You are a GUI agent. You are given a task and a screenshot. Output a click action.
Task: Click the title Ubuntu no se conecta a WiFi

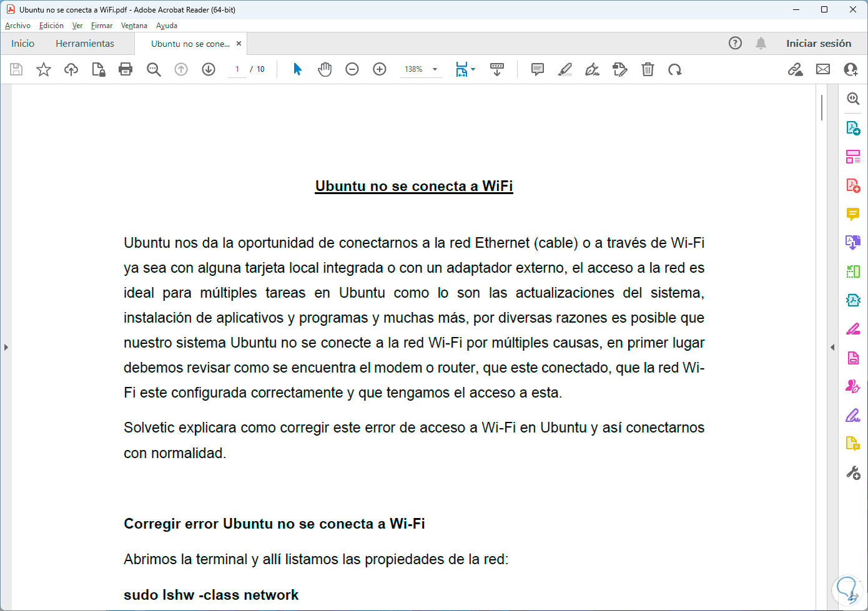pos(414,186)
